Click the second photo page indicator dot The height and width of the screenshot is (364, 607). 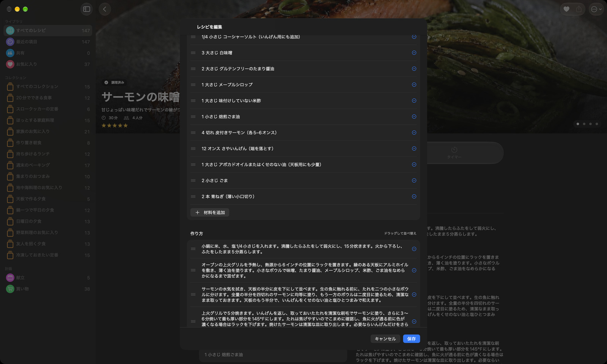(584, 124)
